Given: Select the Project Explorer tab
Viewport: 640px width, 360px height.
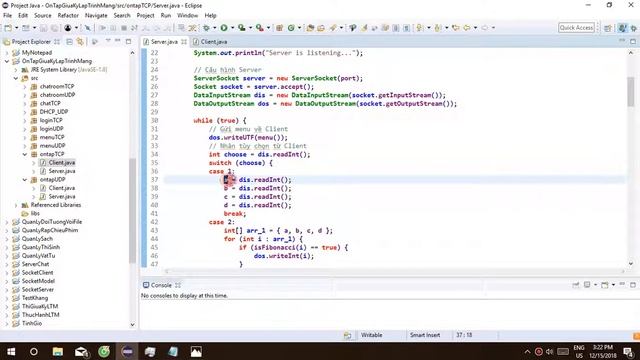Looking at the screenshot, I should tap(31, 42).
